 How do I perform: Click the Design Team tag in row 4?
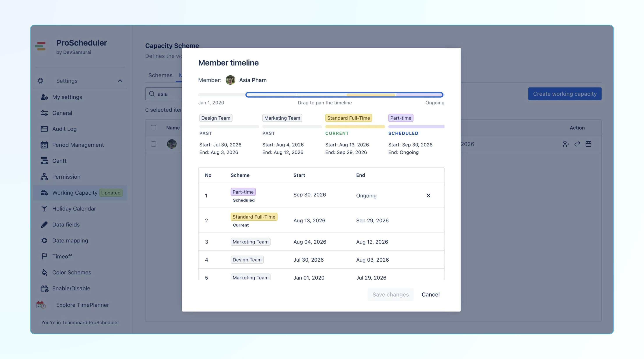pyautogui.click(x=247, y=260)
